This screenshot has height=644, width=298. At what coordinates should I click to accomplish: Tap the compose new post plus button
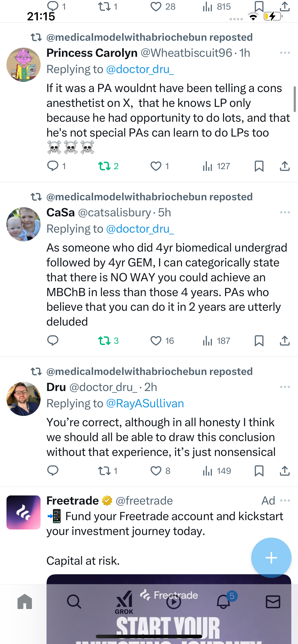tap(271, 558)
